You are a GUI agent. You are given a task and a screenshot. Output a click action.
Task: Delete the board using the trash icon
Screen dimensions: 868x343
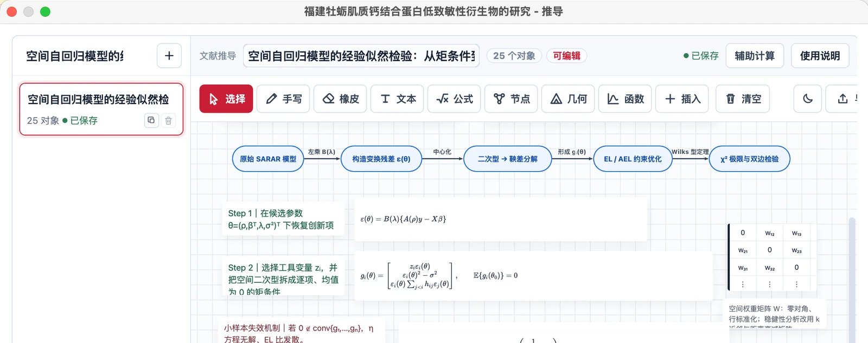[168, 120]
